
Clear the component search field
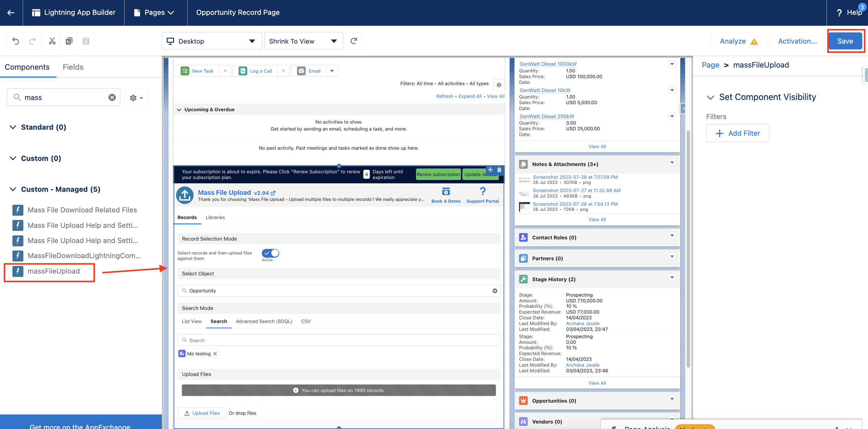(112, 97)
